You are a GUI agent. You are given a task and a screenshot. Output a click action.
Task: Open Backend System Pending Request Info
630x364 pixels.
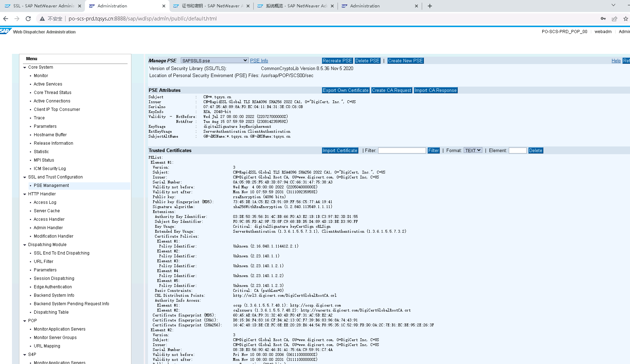click(x=72, y=304)
